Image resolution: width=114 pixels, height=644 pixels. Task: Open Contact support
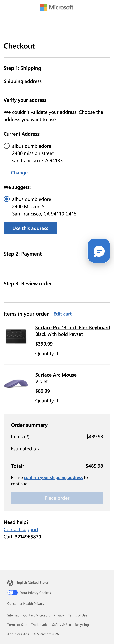(x=21, y=529)
